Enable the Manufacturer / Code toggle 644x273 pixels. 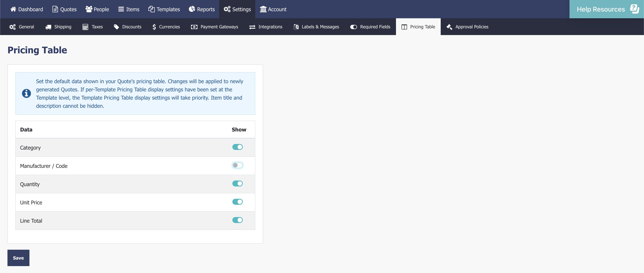[237, 165]
